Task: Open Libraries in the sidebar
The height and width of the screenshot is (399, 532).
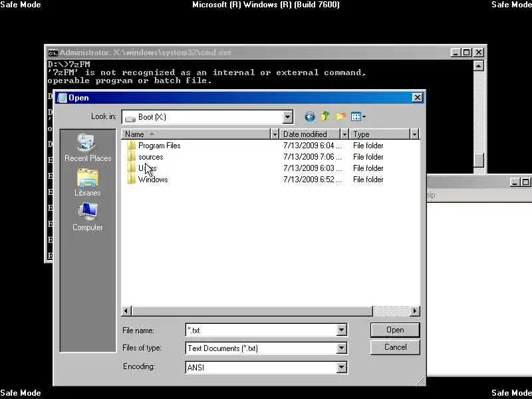Action: (x=88, y=182)
